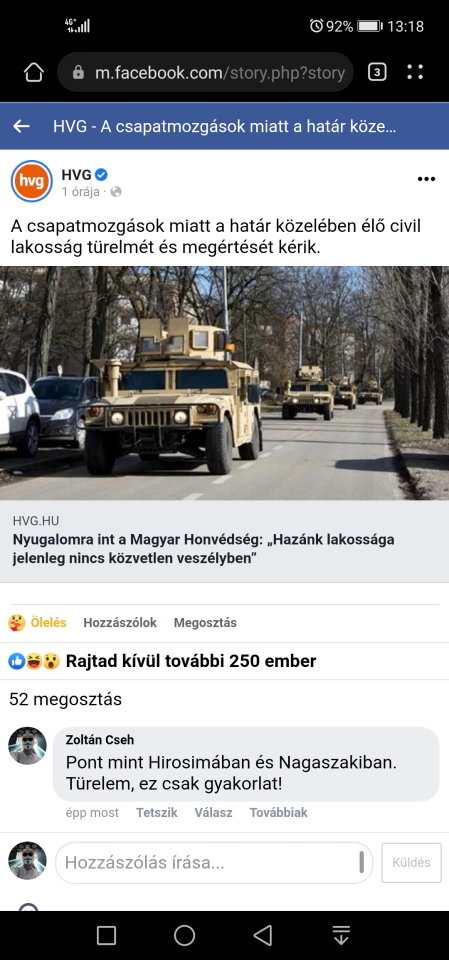
Task: Tap the Android back triangle button
Action: (x=263, y=935)
